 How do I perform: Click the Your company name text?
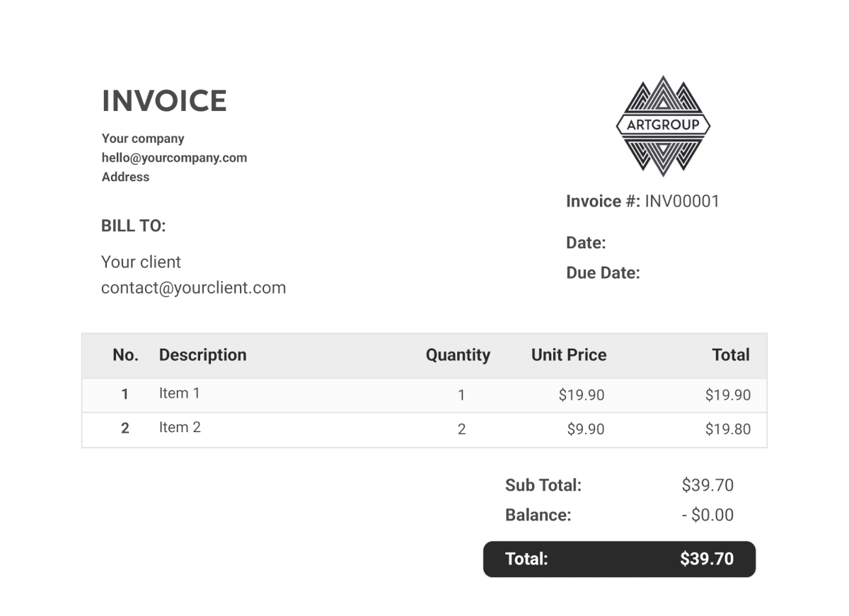[143, 139]
